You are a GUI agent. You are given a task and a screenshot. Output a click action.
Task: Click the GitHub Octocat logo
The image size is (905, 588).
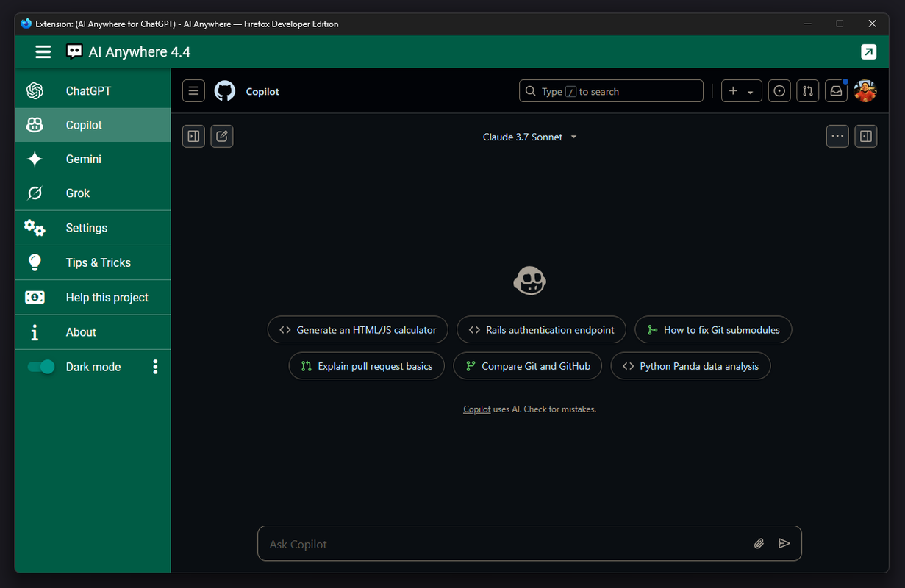coord(225,91)
